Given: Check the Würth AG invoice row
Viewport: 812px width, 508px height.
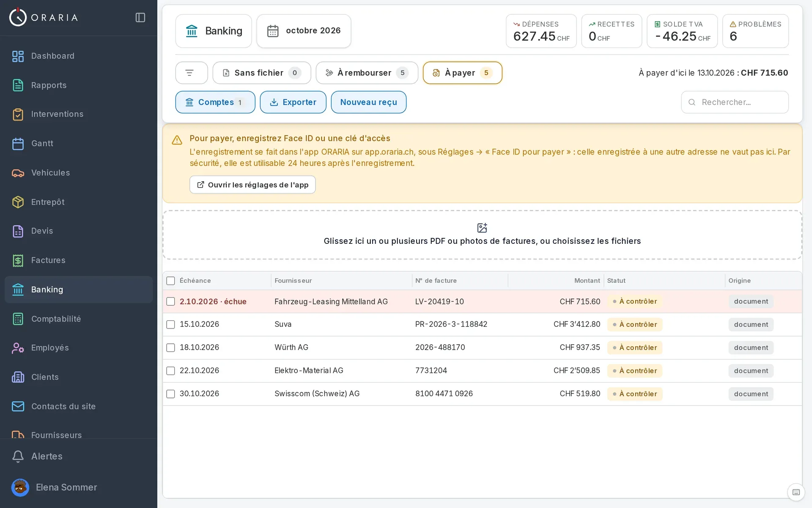Looking at the screenshot, I should tap(170, 348).
